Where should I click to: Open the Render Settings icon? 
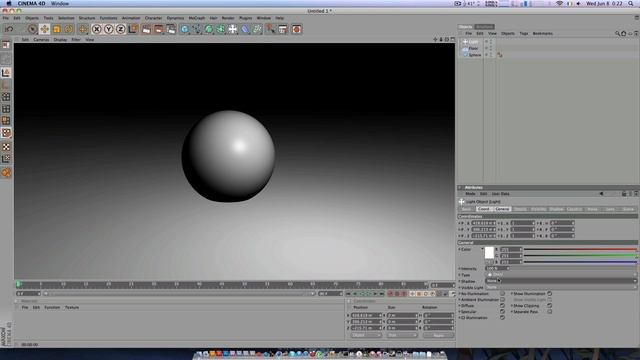(171, 29)
